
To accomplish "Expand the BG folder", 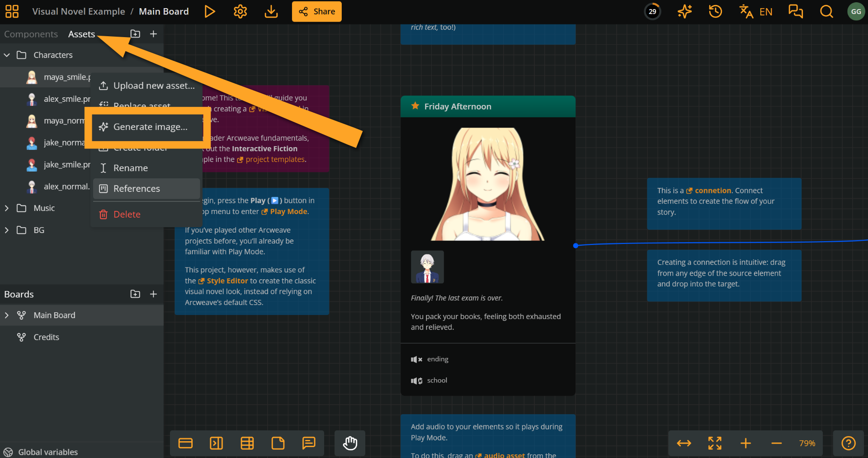I will click(x=7, y=230).
